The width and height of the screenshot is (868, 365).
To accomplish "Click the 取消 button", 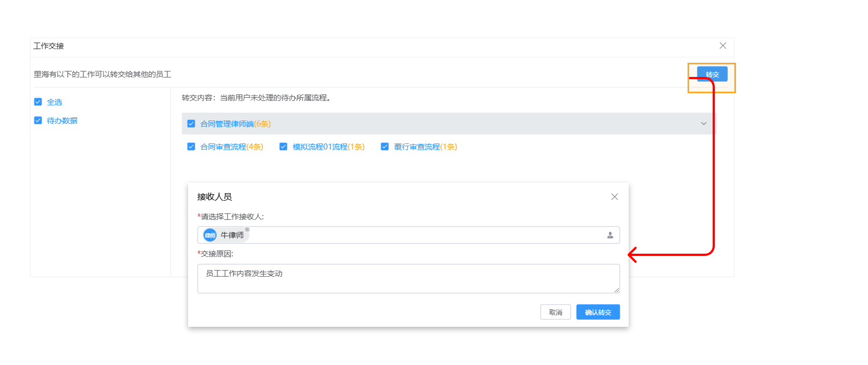I will click(555, 312).
